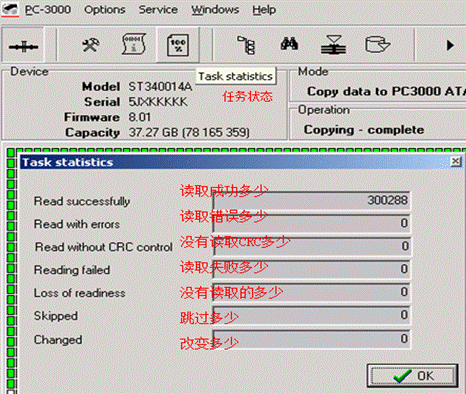The height and width of the screenshot is (394, 466).
Task: Confirm the dialog with the OK button
Action: pyautogui.click(x=412, y=376)
